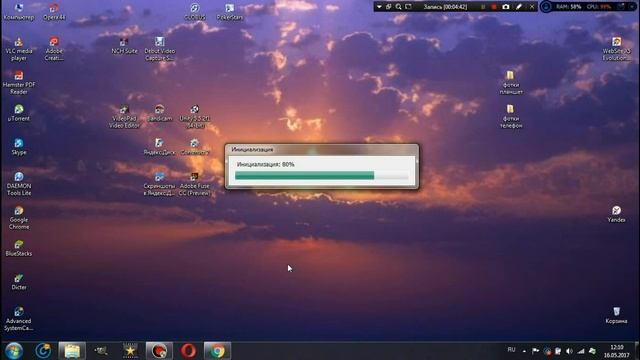Open the Action Center flag icon

tap(536, 351)
